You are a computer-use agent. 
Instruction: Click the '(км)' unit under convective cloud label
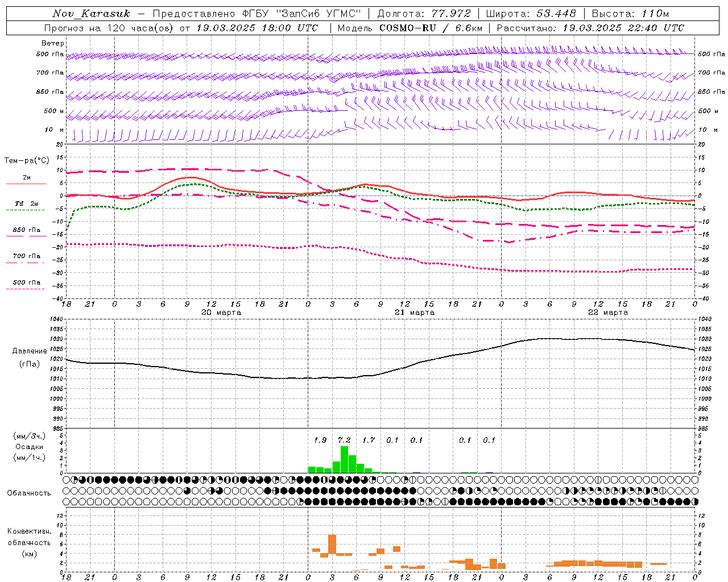coord(29,553)
